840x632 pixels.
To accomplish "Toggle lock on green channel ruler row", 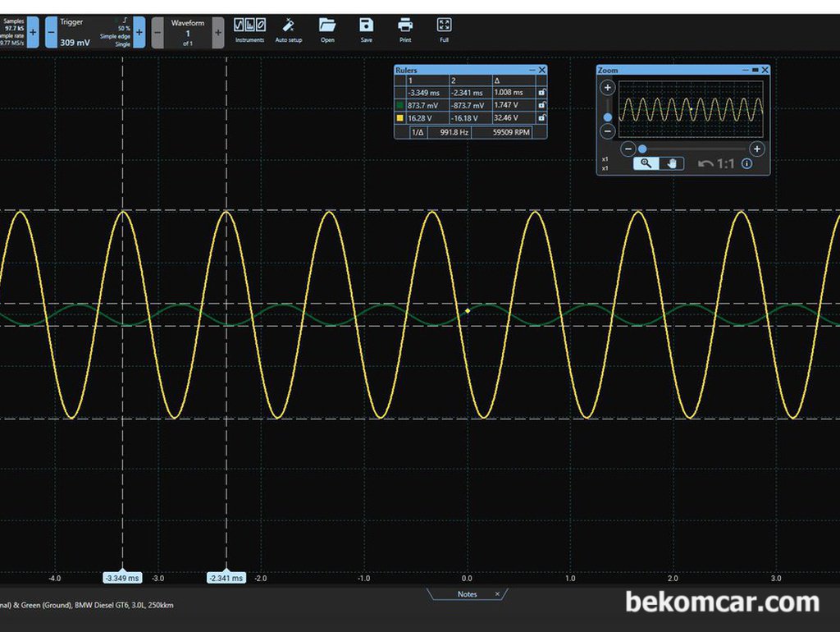I will point(541,105).
